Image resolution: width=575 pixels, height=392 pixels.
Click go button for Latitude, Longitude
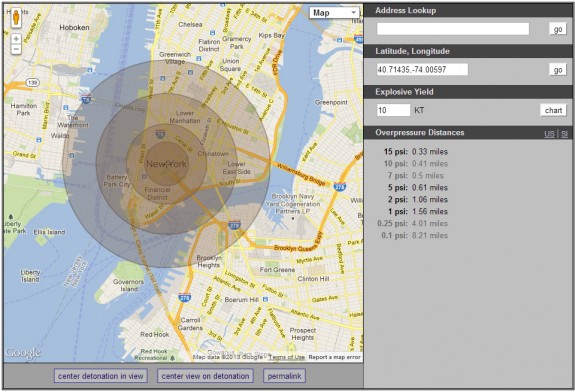pos(557,69)
